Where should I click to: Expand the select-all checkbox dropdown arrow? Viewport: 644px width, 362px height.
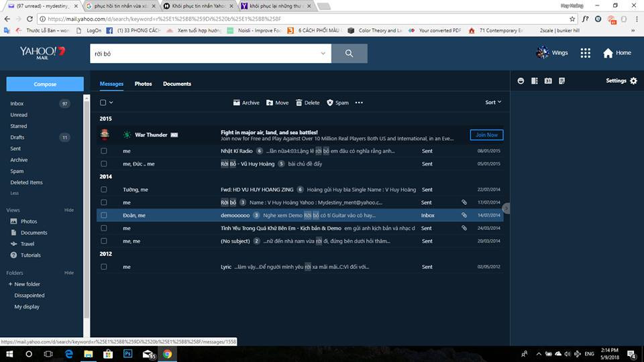click(x=111, y=103)
